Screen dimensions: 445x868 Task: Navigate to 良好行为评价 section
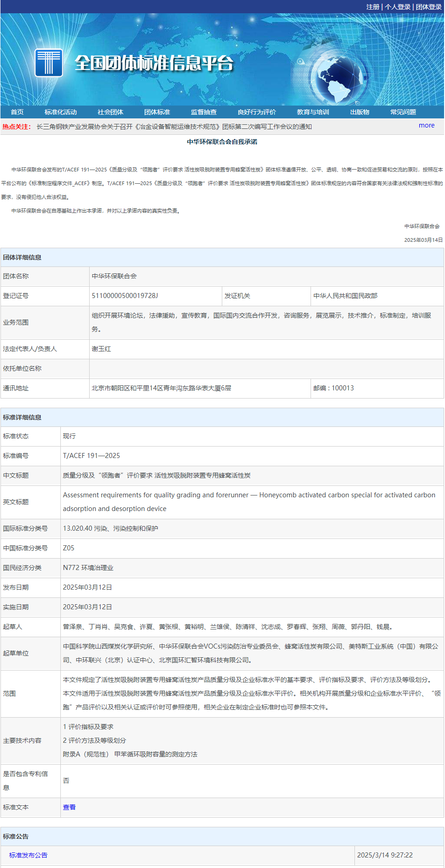coord(257,112)
